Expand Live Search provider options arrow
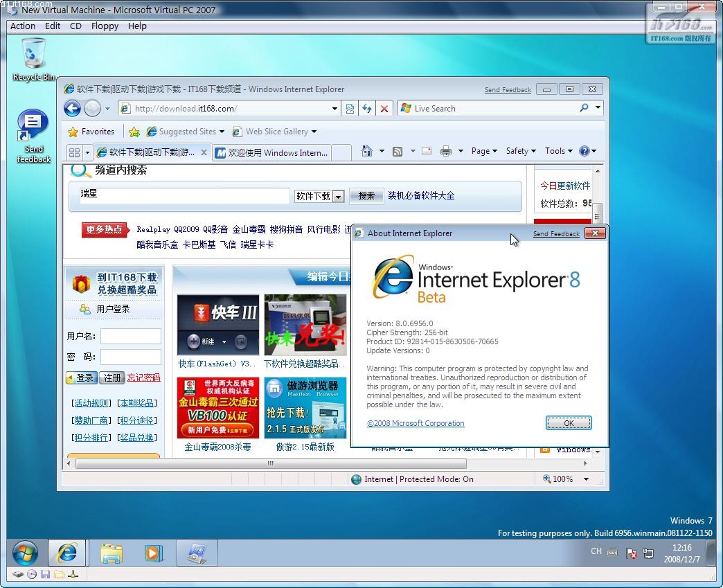Screen dimensions: 723x588 click(598, 108)
